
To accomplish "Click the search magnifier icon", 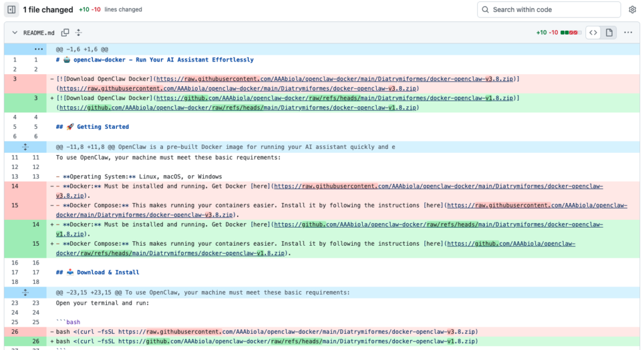I will [486, 9].
